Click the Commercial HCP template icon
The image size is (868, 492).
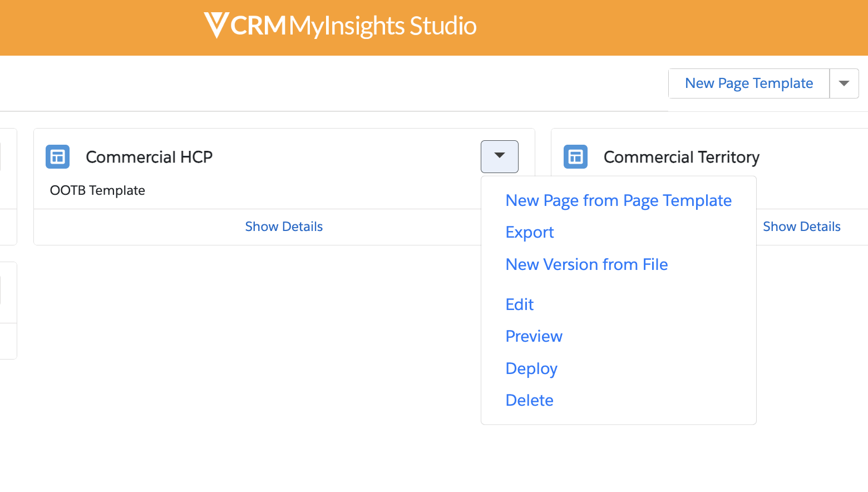pos(58,157)
